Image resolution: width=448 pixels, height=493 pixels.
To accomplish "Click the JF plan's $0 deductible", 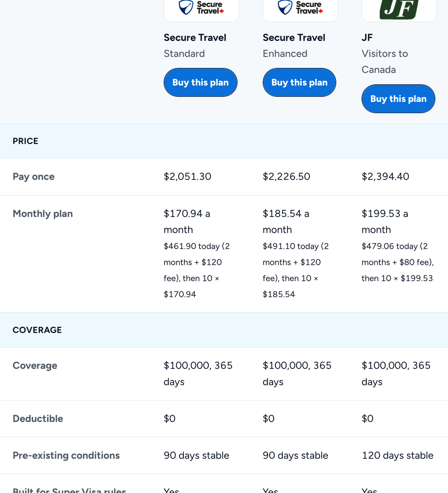I will [368, 418].
